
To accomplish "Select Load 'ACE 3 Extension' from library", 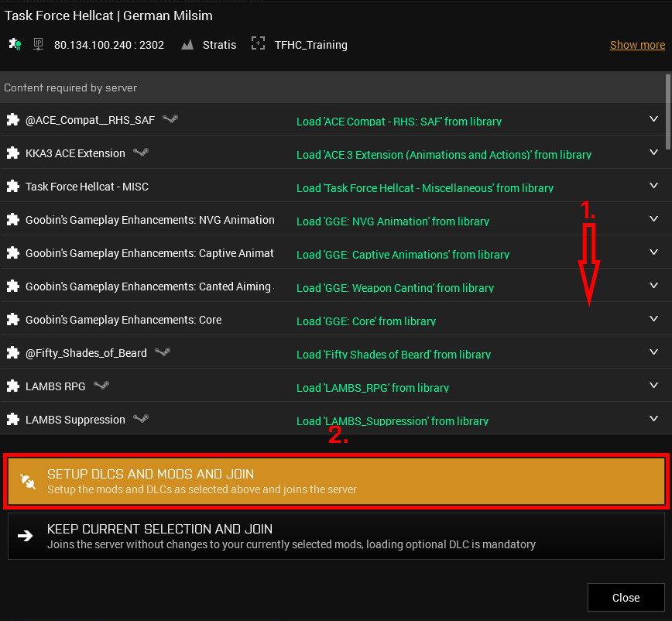I will coord(444,155).
